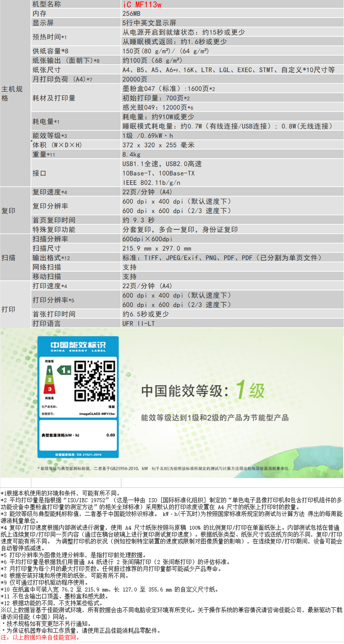Click the large green 1级 grade text
Image resolution: width=344 pixels, height=644 pixels.
coord(251,390)
